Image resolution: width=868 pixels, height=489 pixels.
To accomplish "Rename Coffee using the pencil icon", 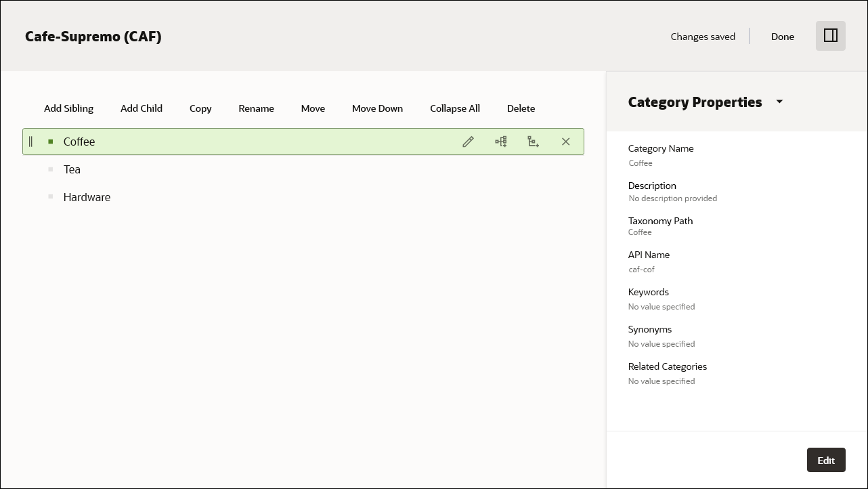I will point(468,142).
